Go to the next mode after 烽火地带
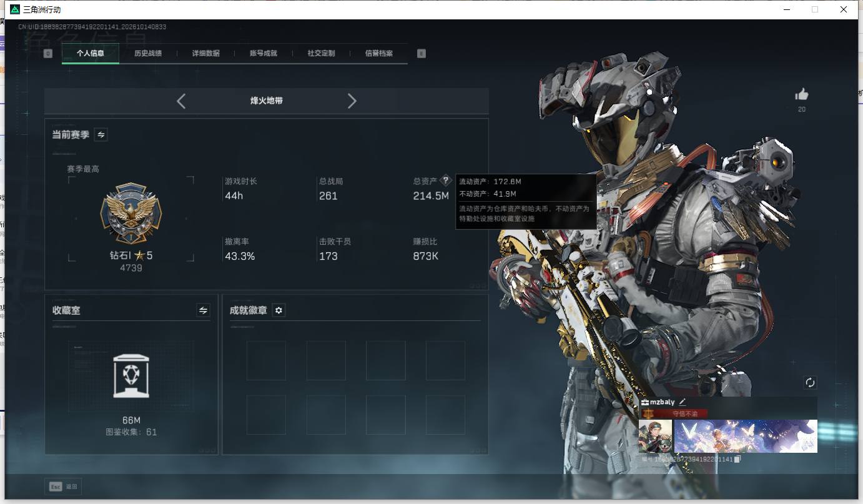This screenshot has width=863, height=504. [352, 101]
